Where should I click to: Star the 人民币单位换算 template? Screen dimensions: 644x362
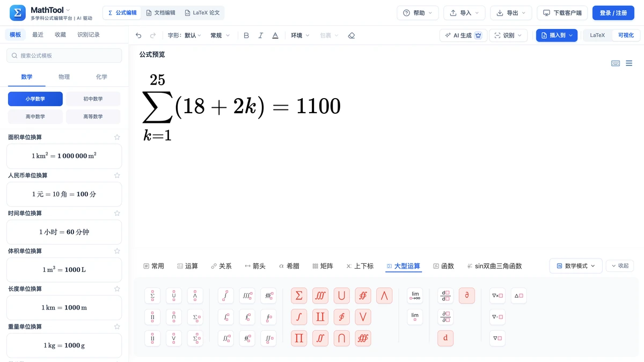(x=117, y=175)
